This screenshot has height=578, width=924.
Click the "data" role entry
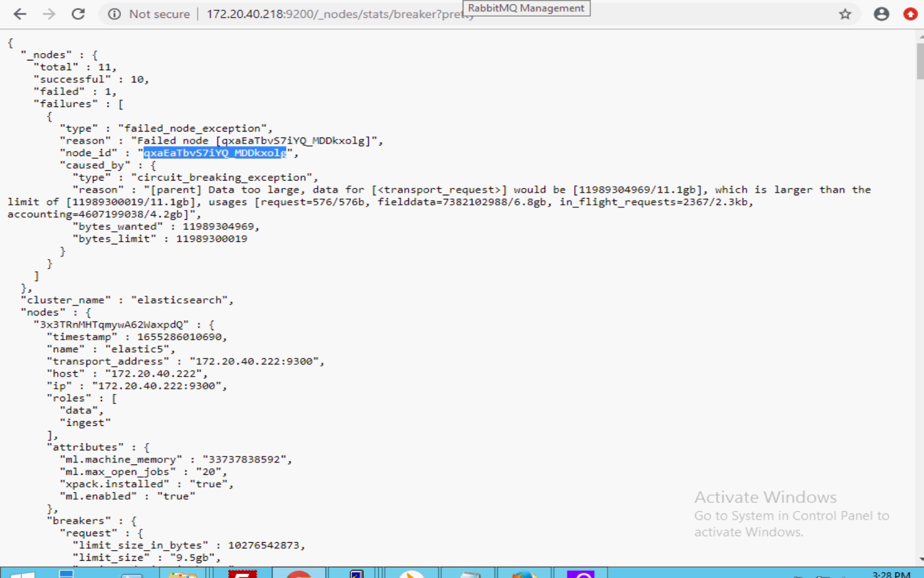tap(79, 411)
